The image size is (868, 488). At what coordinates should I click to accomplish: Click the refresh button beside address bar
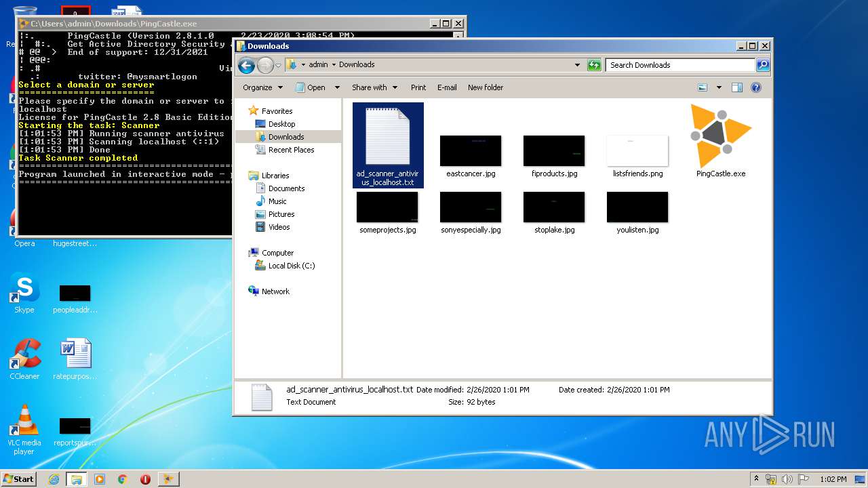click(595, 65)
